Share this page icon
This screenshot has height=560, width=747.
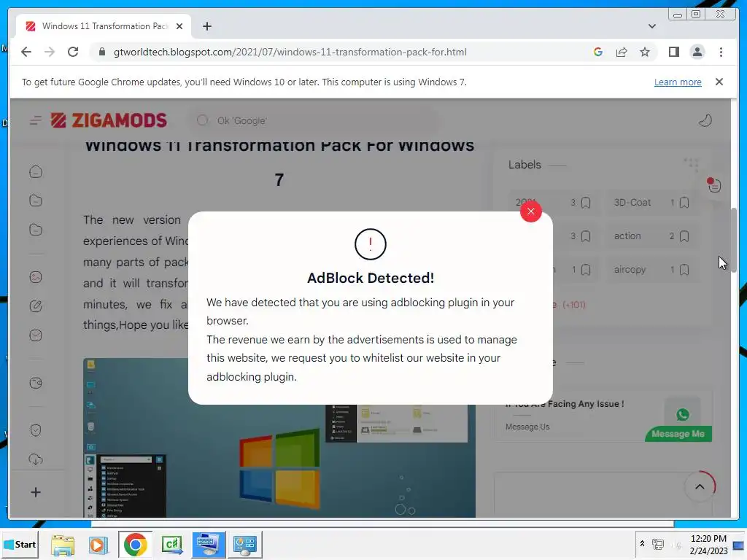click(x=622, y=52)
